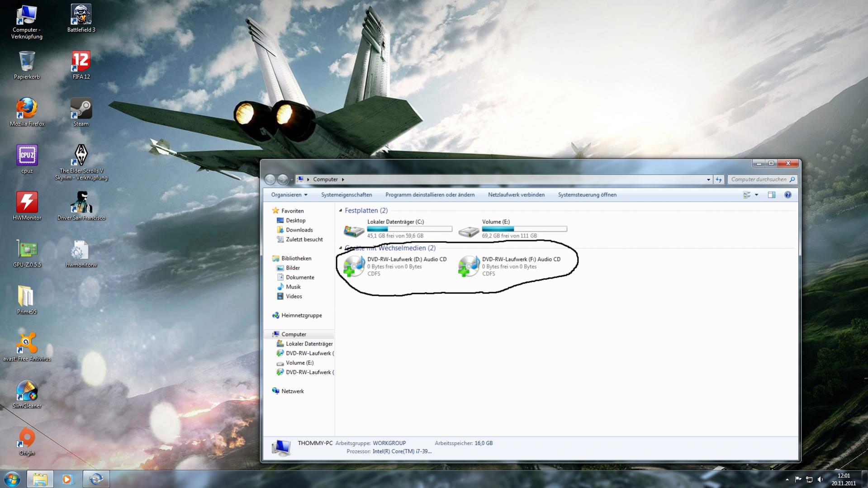
Task: Click the volume speaker tray icon
Action: 821,479
